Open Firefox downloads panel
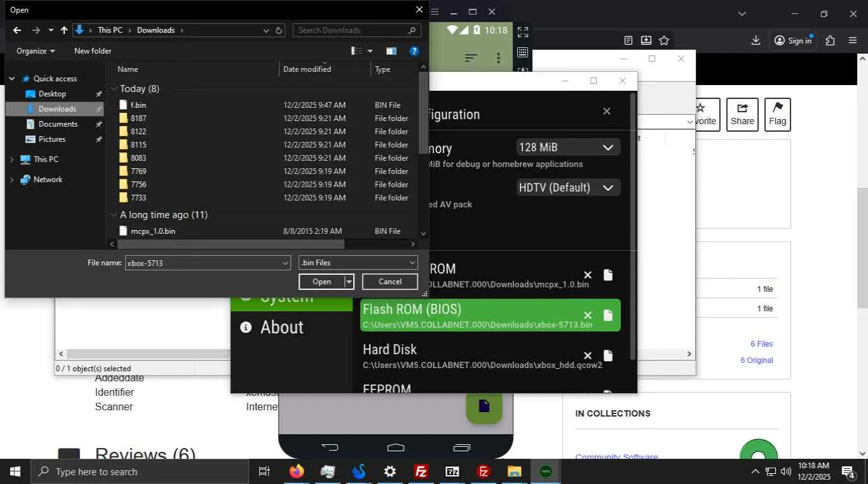The width and height of the screenshot is (868, 484). (756, 40)
